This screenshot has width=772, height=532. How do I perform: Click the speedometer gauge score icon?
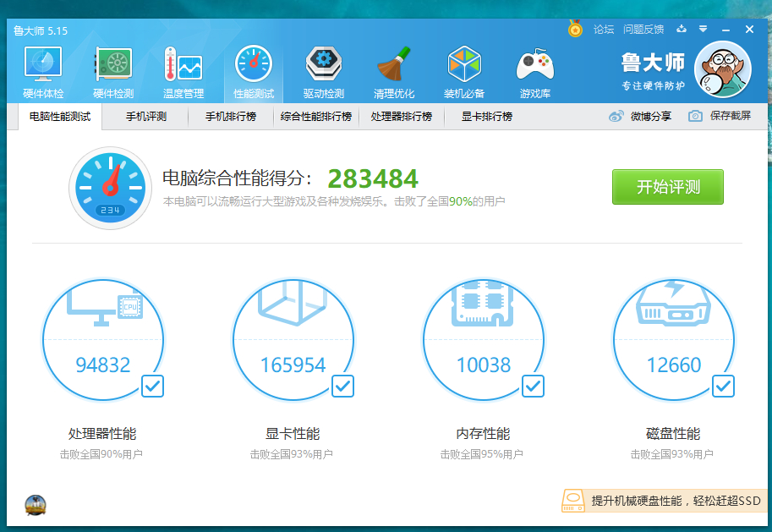(x=110, y=188)
